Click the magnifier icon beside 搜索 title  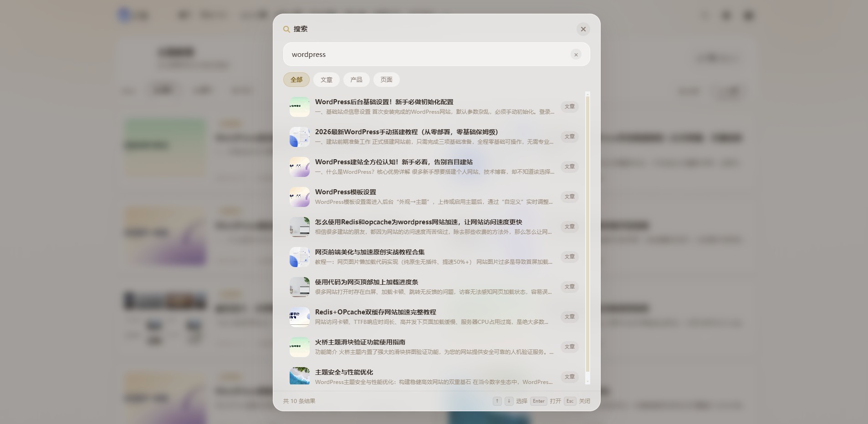[286, 29]
